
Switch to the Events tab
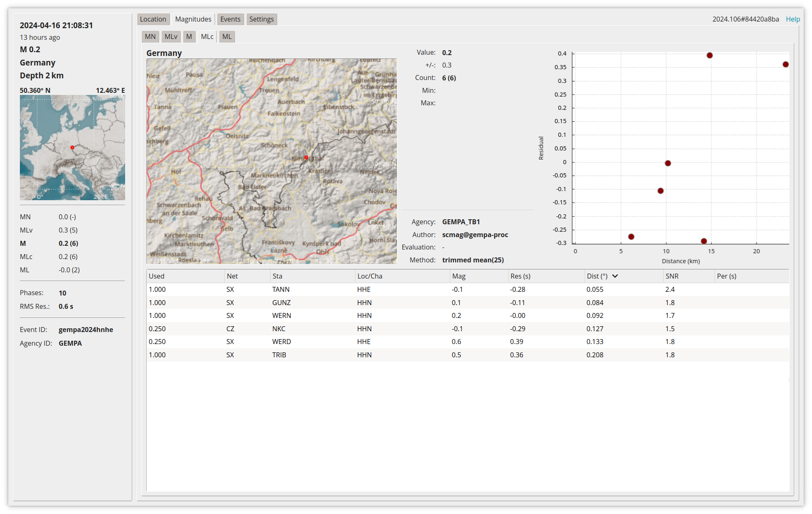(x=230, y=19)
